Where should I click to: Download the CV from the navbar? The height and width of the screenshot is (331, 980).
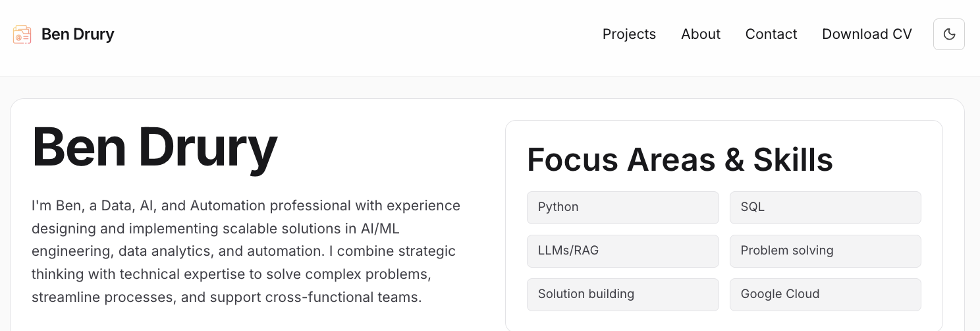click(x=867, y=34)
